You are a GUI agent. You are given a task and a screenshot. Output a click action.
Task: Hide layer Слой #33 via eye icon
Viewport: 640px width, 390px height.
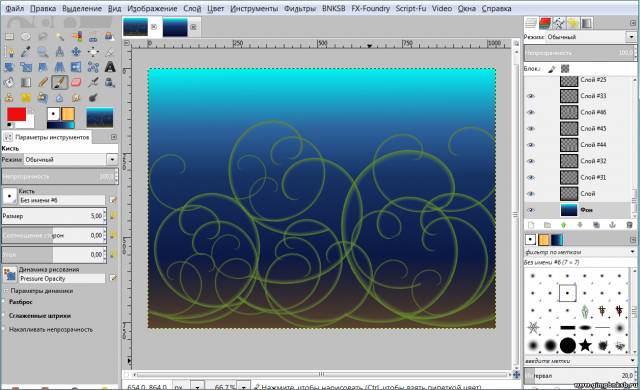530,96
